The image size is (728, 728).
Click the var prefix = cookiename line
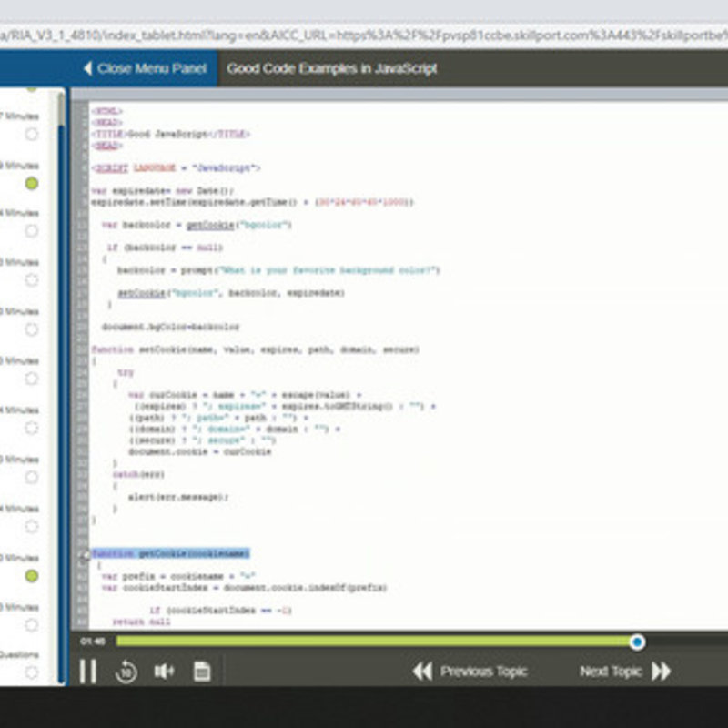click(x=178, y=576)
